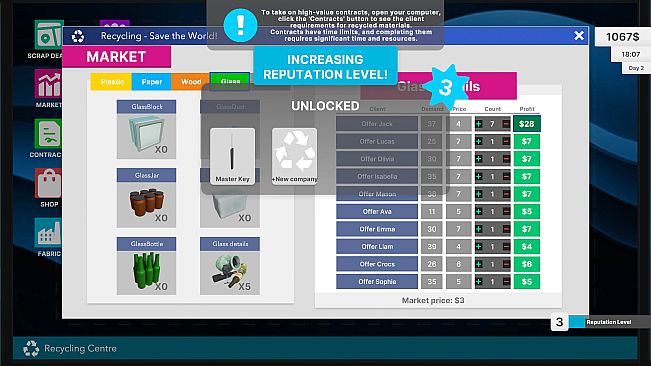Decrease count for Offer Crocs
The width and height of the screenshot is (651, 366).
click(506, 264)
